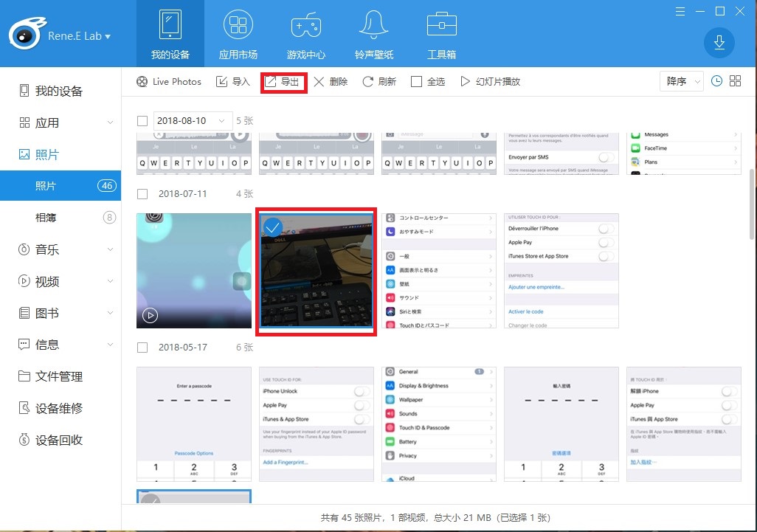Select the Enter a passcode thumbnail
757x532 pixels.
[193, 424]
